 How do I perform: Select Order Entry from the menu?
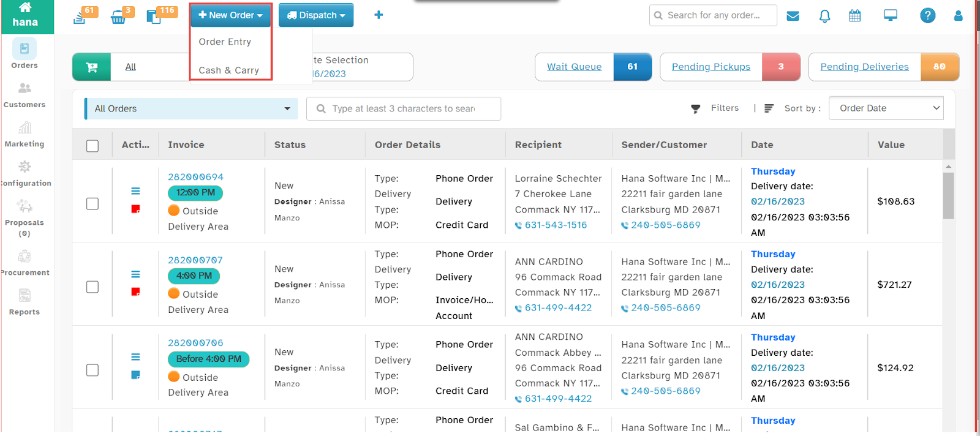pos(225,42)
